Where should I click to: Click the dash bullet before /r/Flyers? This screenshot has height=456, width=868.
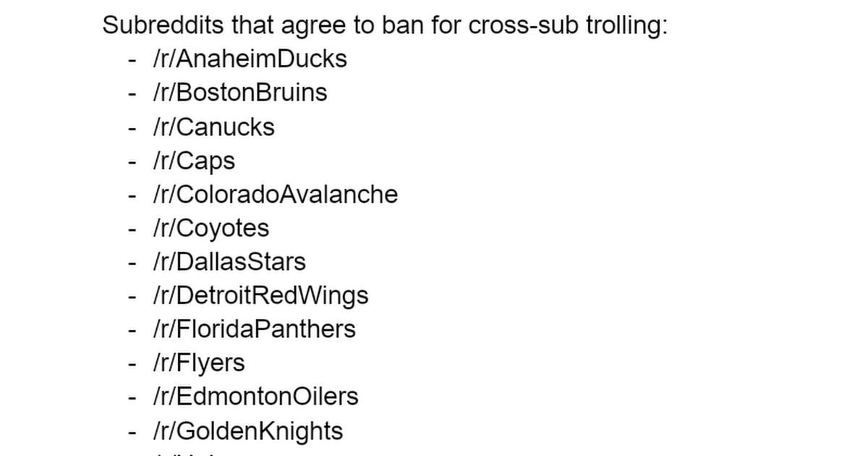point(132,364)
